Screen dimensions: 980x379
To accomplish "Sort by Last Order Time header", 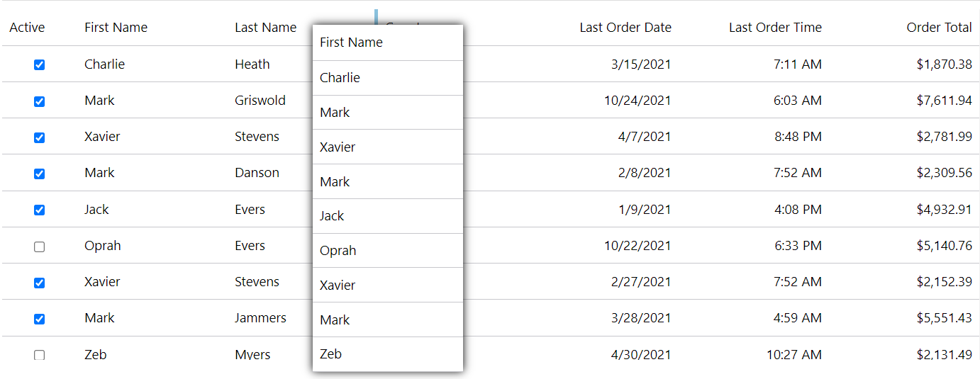I will coord(775,28).
